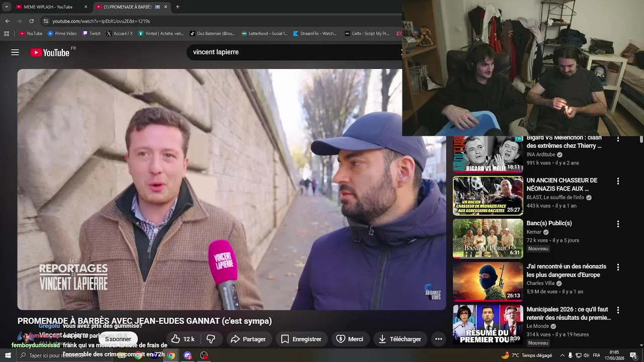The height and width of the screenshot is (362, 644).
Task: Open the Ouz Bateman TikTok bookmark
Action: click(212, 34)
